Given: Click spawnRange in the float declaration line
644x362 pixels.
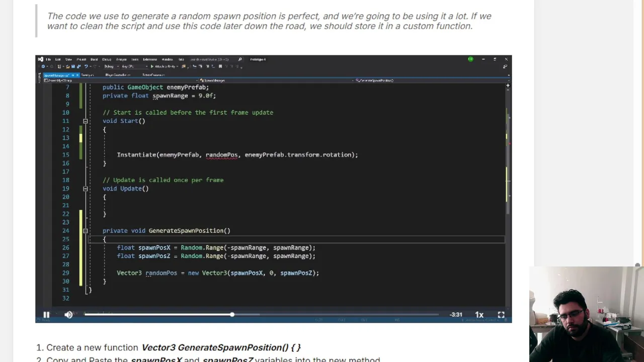Looking at the screenshot, I should [x=170, y=96].
